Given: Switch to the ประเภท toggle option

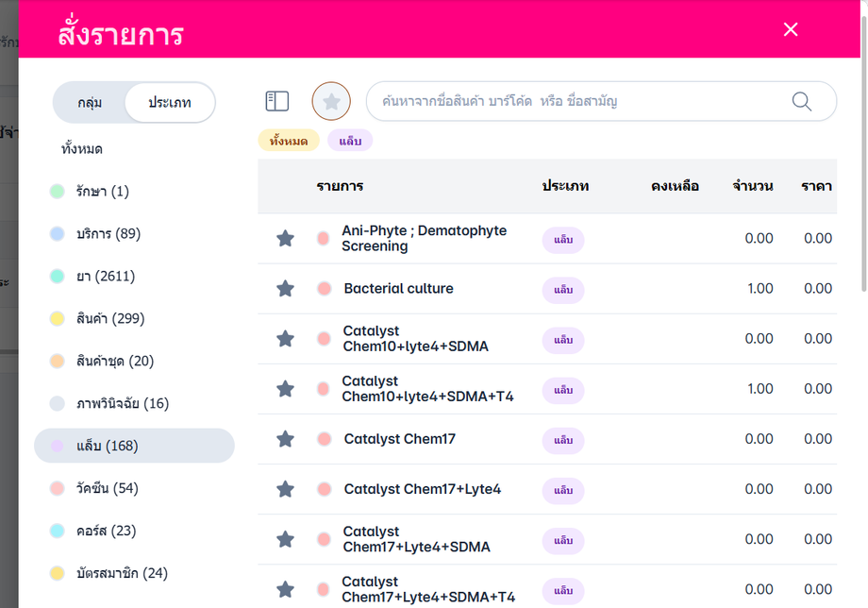Looking at the screenshot, I should pos(170,102).
